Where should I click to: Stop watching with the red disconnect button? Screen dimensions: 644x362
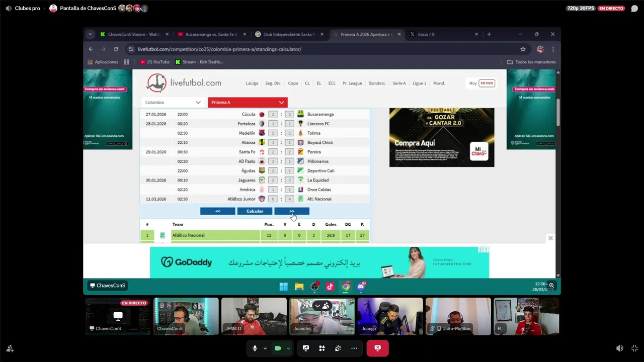click(377, 348)
